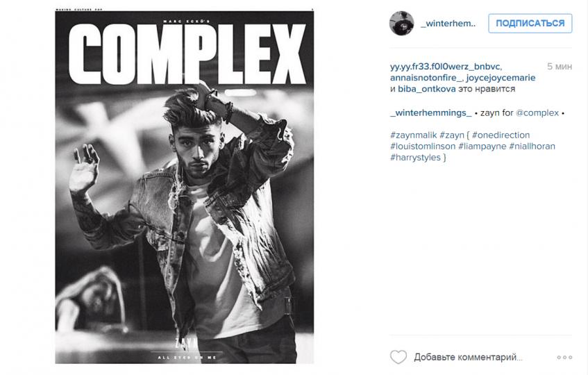Open the #onedirection hashtag
Viewport: 588px width, 375px height.
(x=501, y=135)
